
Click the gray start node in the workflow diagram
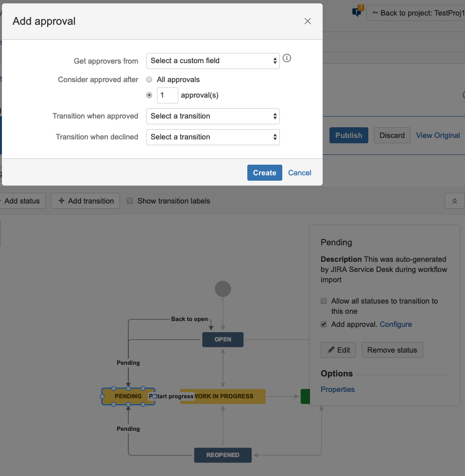coord(223,288)
